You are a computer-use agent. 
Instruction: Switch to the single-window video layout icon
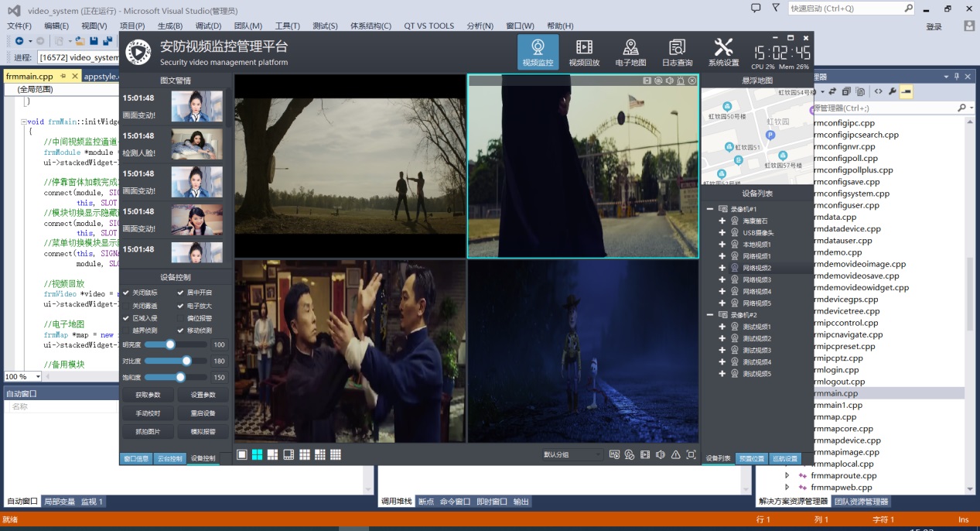coord(242,454)
